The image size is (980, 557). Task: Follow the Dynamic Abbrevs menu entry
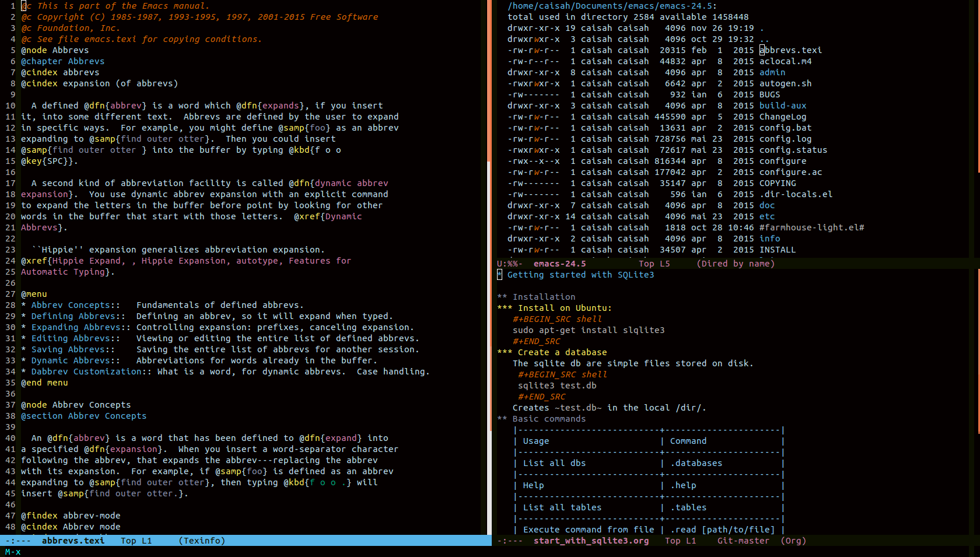[x=71, y=360]
